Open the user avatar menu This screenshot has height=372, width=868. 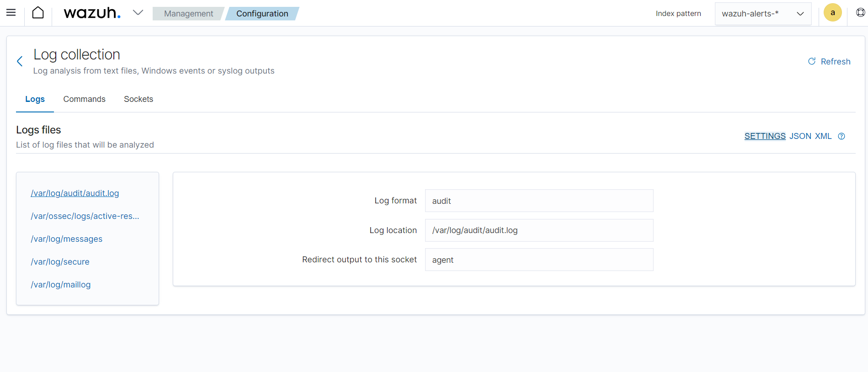click(x=832, y=13)
